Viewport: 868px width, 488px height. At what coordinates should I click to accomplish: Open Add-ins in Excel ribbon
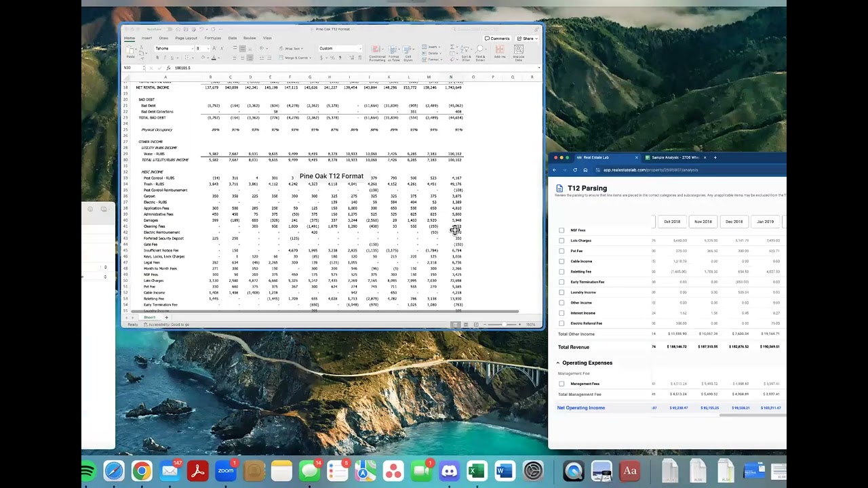[x=500, y=52]
